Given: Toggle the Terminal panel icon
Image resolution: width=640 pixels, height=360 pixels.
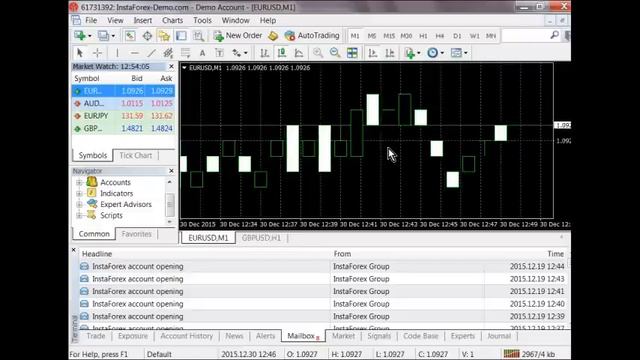Looking at the screenshot, I should coord(181,36).
